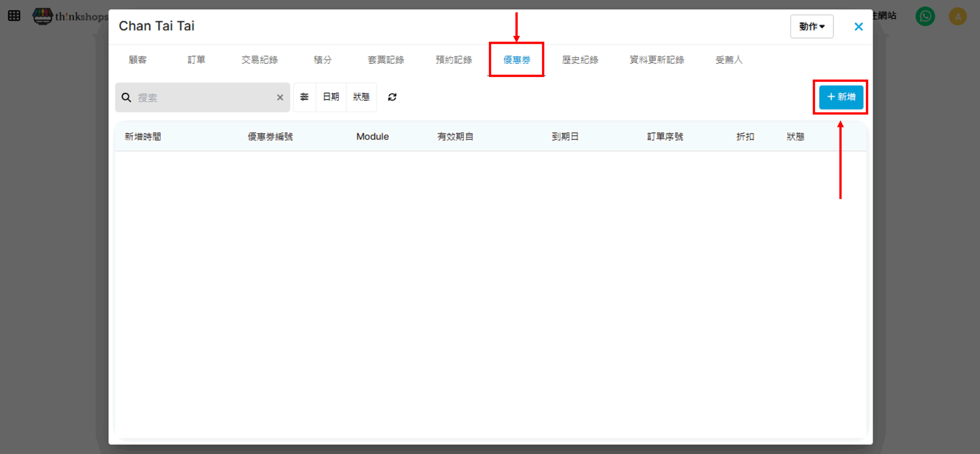Open the 動作 dropdown
This screenshot has height=454, width=980.
point(812,26)
